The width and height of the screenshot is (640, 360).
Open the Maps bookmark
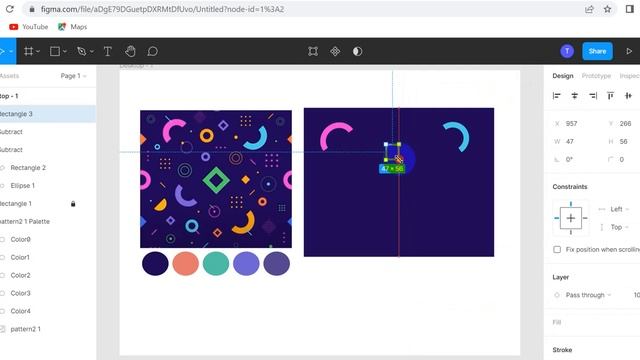pos(72,27)
